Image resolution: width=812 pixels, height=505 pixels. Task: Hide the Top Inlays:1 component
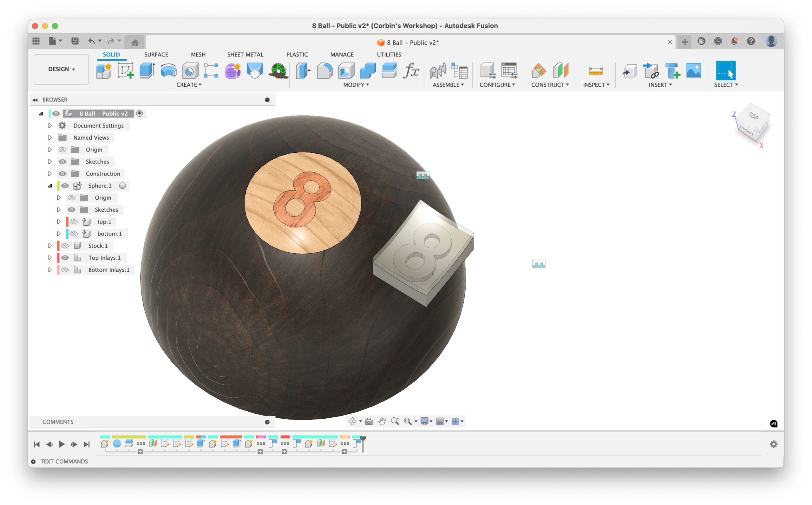65,258
